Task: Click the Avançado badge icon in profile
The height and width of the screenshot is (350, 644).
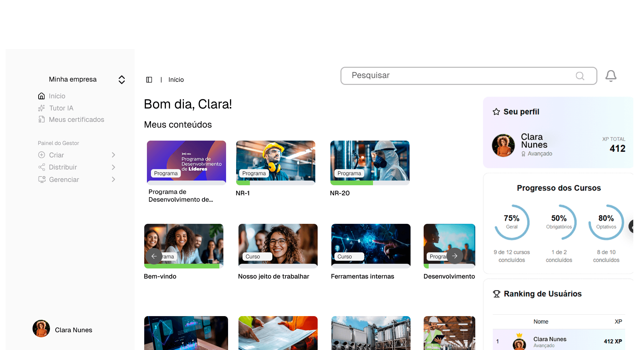Action: (523, 154)
